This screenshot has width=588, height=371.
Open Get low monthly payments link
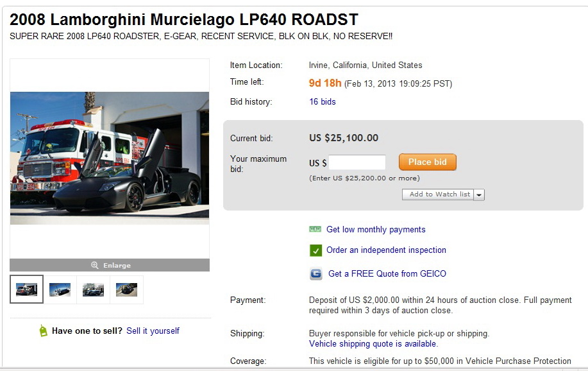(376, 229)
